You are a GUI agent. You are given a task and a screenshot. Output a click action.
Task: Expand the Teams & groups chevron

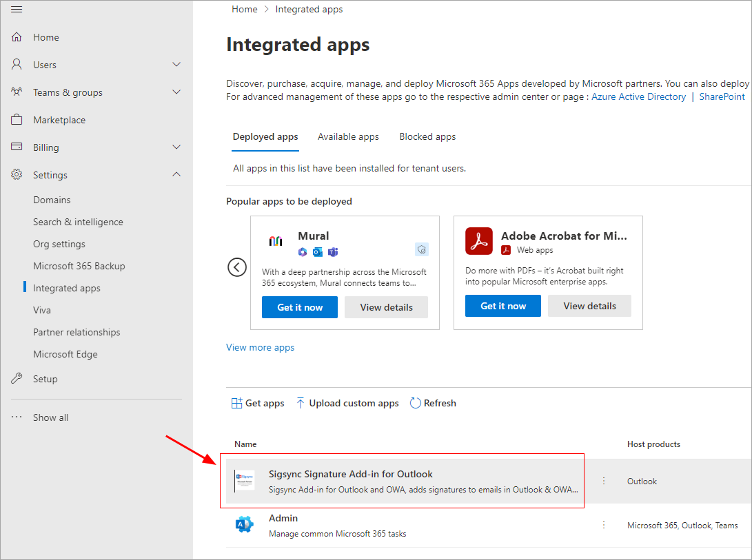[176, 92]
